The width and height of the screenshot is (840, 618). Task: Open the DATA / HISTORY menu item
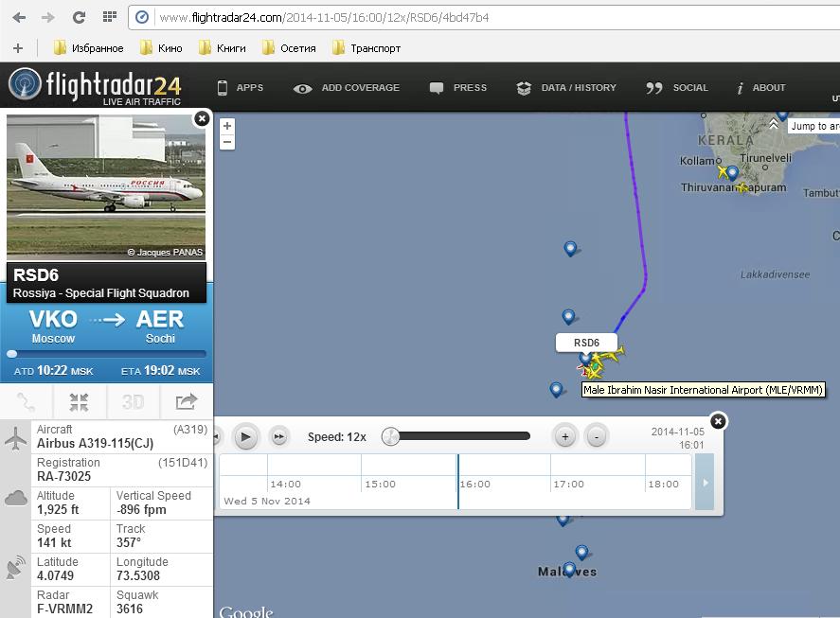[566, 87]
